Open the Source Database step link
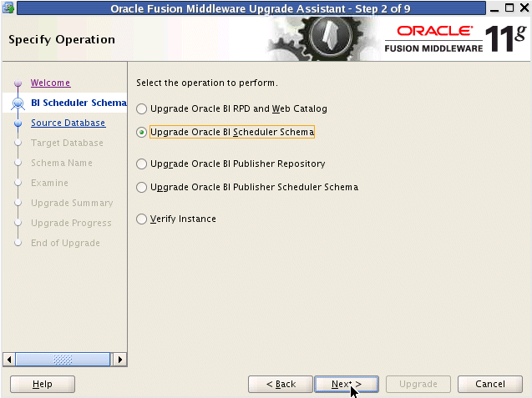Screen dimensions: 532x398 (x=68, y=123)
